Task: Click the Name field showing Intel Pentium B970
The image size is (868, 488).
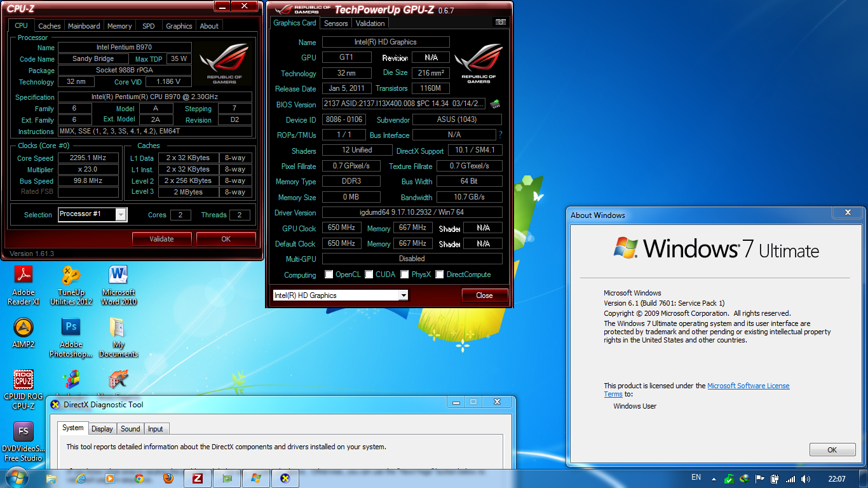Action: click(x=124, y=48)
